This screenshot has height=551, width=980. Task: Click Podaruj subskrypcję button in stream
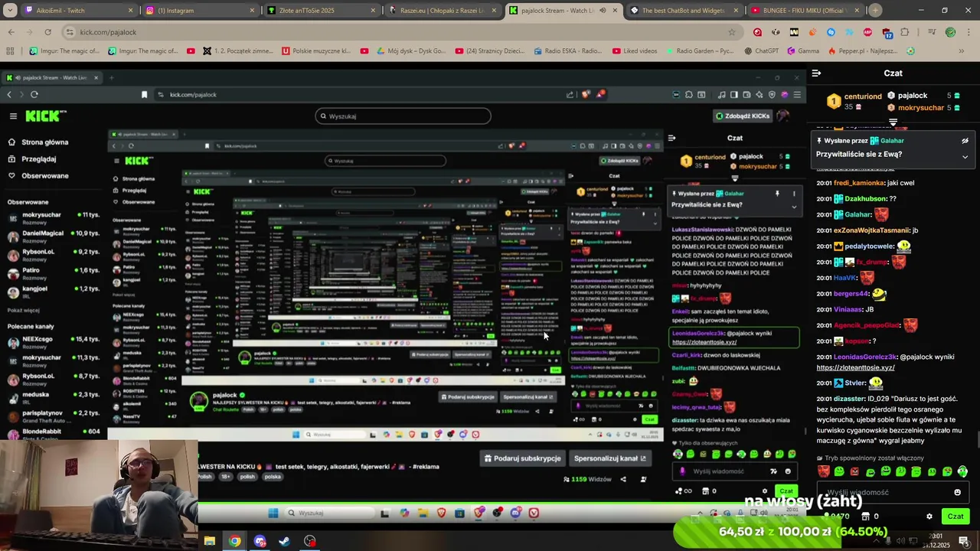click(522, 458)
